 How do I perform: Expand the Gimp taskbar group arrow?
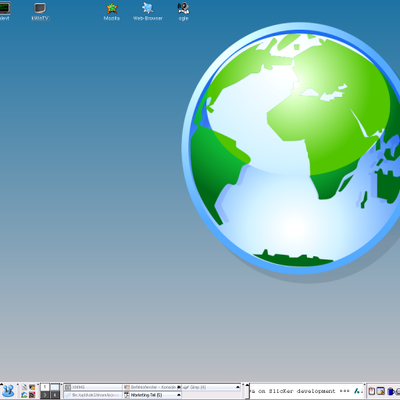[238, 387]
